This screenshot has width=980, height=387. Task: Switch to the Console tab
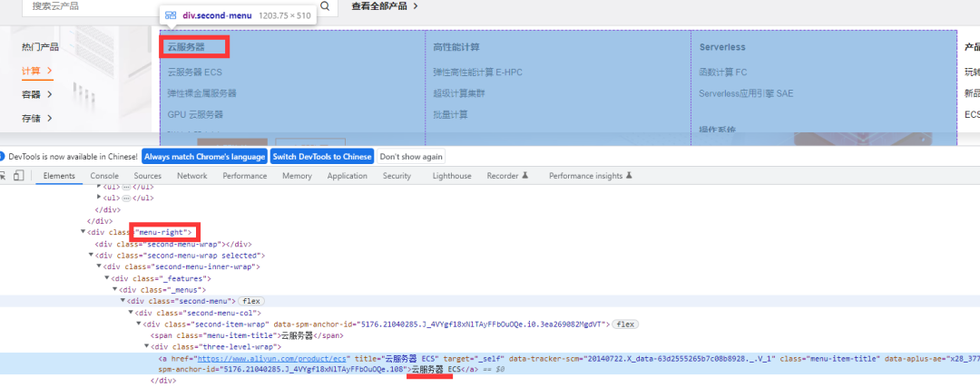point(104,176)
